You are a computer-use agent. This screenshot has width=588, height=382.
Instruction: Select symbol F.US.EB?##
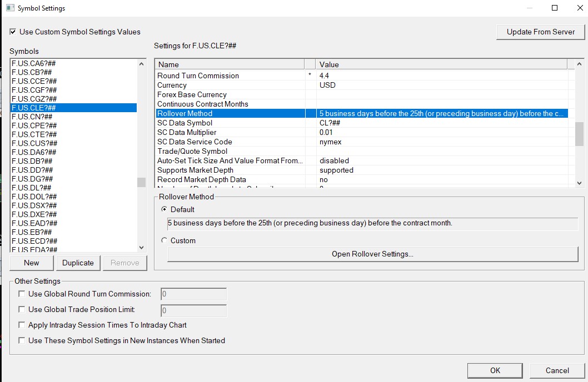(73, 232)
